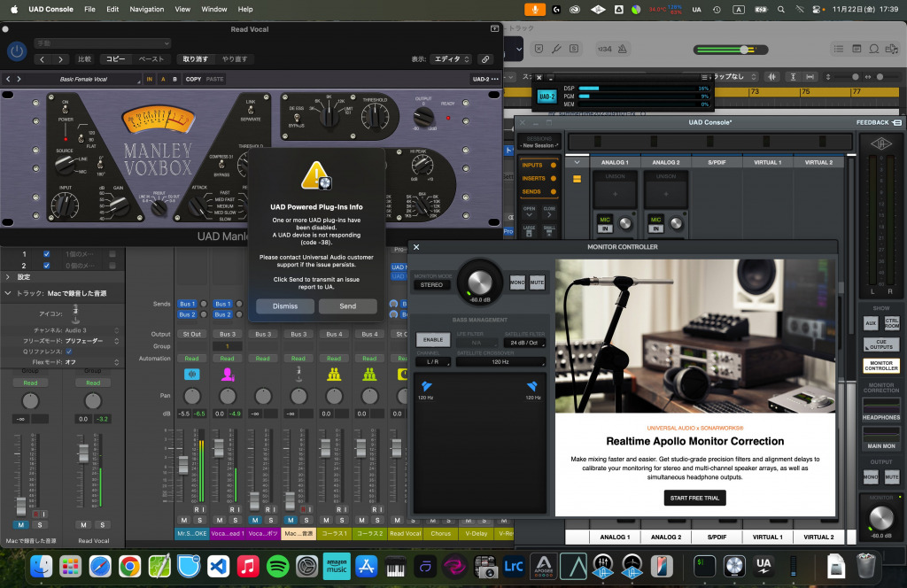Toggle the Qリファレンス checkbox
Screen dimensions: 907x588
[69, 351]
